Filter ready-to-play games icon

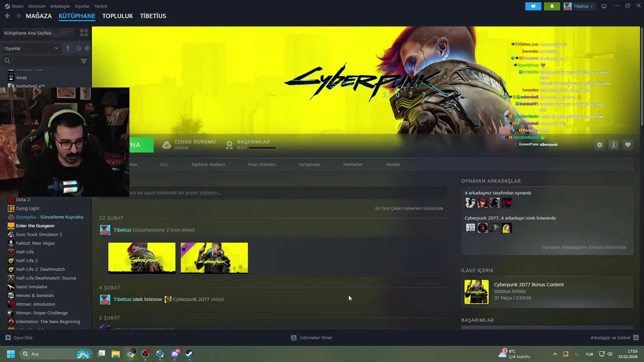[x=87, y=48]
